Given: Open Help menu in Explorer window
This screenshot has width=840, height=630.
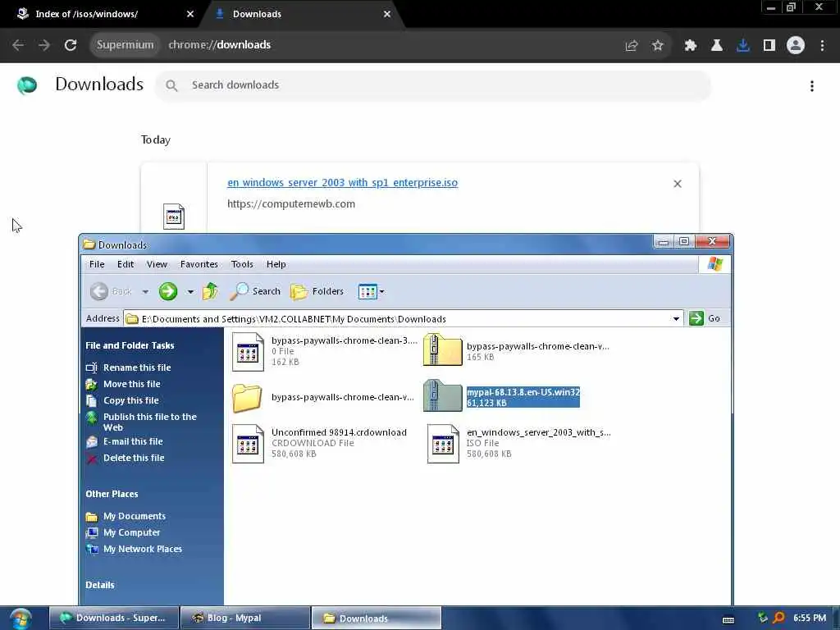Looking at the screenshot, I should point(276,264).
